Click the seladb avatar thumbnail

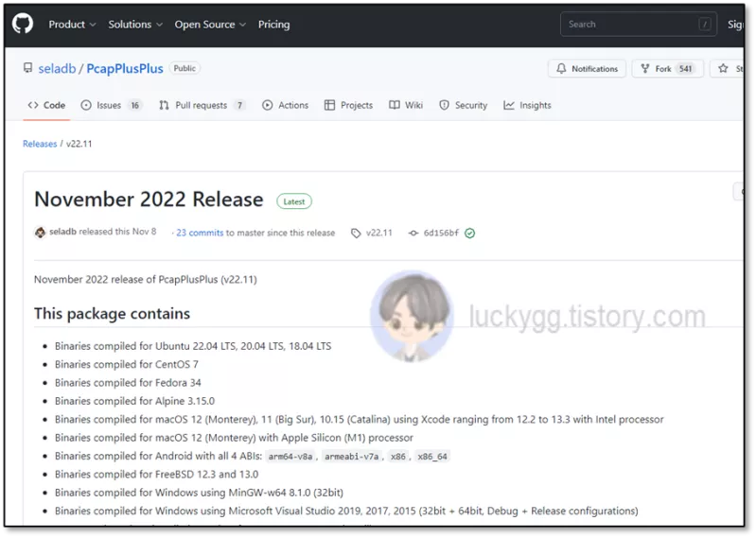tap(40, 233)
